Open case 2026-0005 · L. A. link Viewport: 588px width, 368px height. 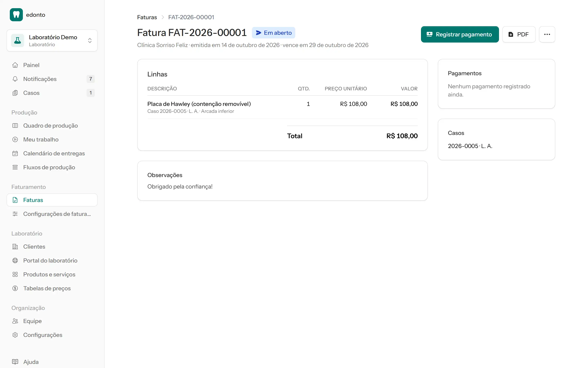(470, 146)
